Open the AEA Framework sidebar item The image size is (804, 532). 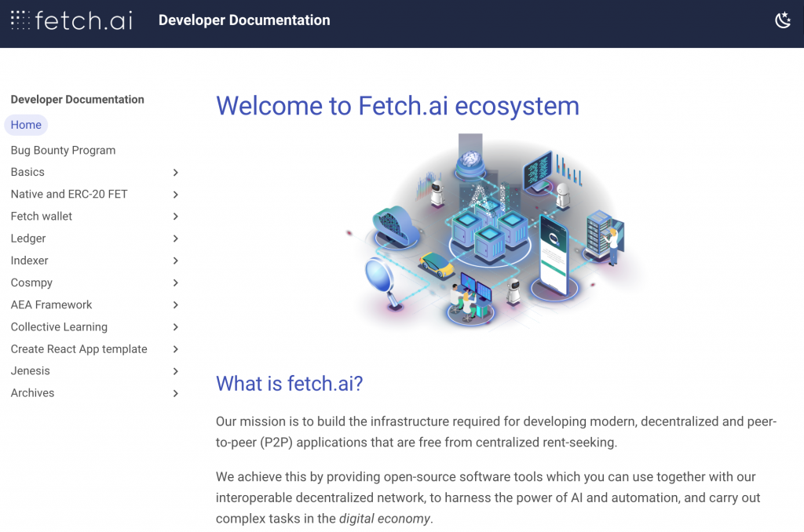(x=51, y=304)
